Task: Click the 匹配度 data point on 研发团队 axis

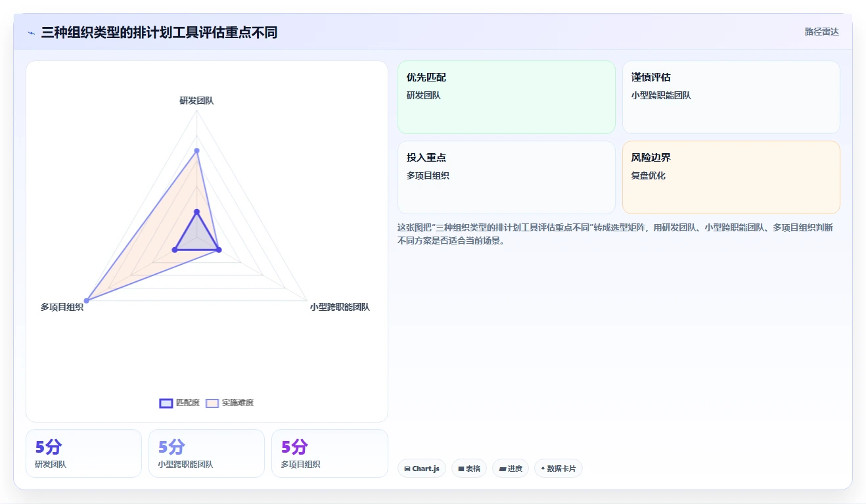Action: click(x=196, y=212)
